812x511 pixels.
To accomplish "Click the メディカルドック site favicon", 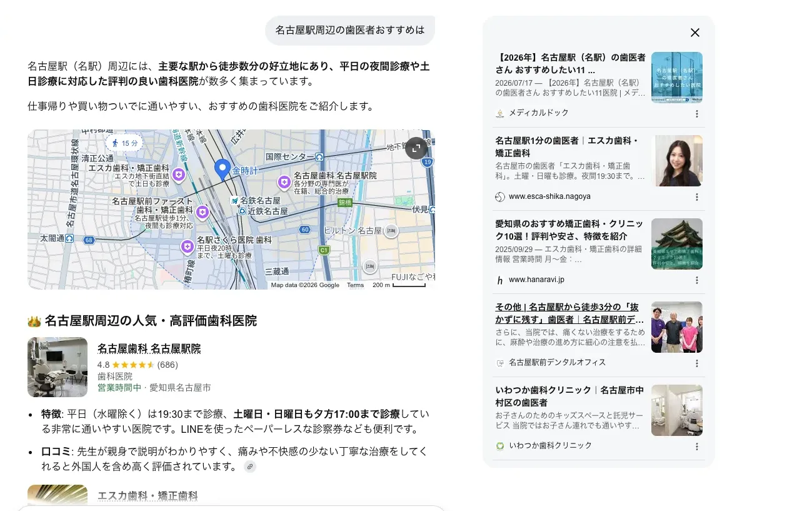I will [500, 113].
